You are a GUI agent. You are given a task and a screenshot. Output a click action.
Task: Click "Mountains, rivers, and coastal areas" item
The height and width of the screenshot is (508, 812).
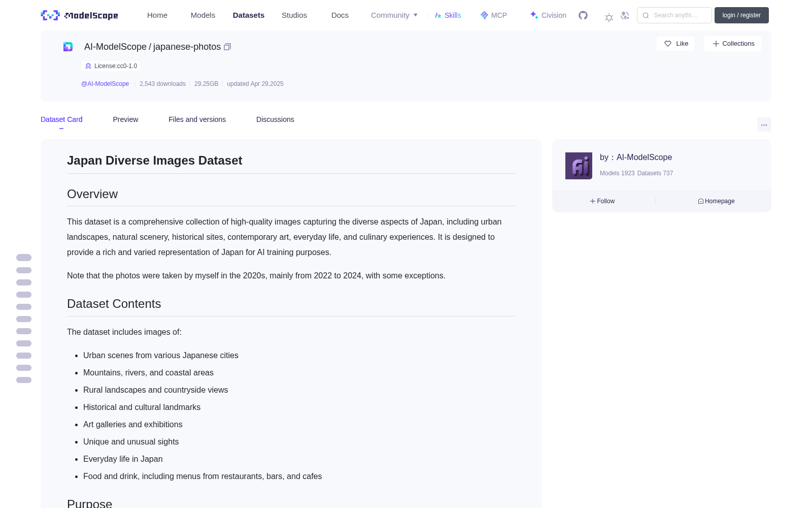tap(148, 373)
